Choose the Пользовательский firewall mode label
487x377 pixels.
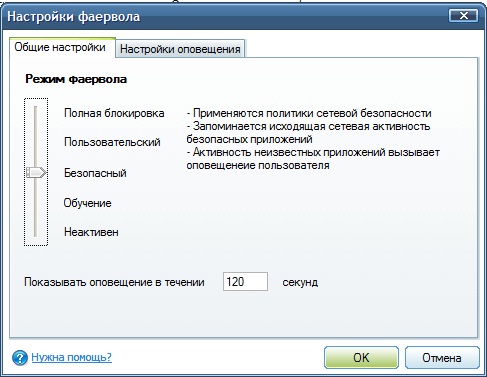[112, 142]
